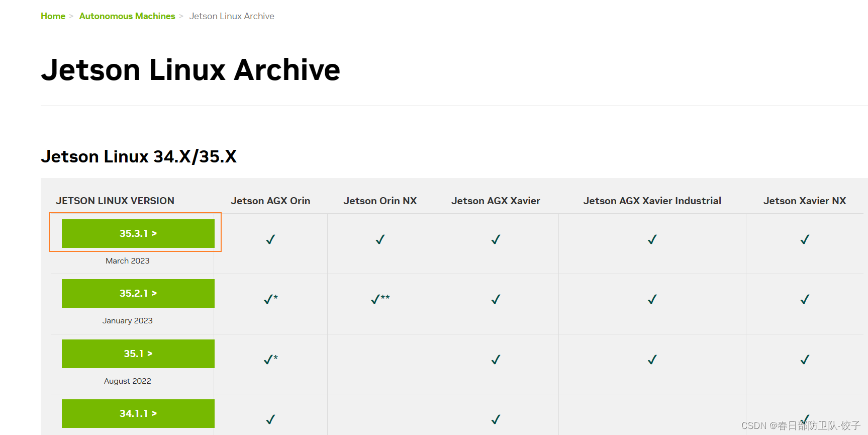Open the Autonomous Machines breadcrumb link
Screen dimensions: 868x435
point(127,16)
